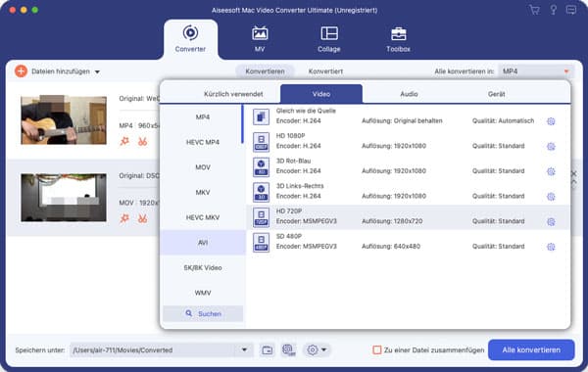The image size is (588, 372).
Task: Click the scissors cut icon for MOV file
Action: [142, 218]
